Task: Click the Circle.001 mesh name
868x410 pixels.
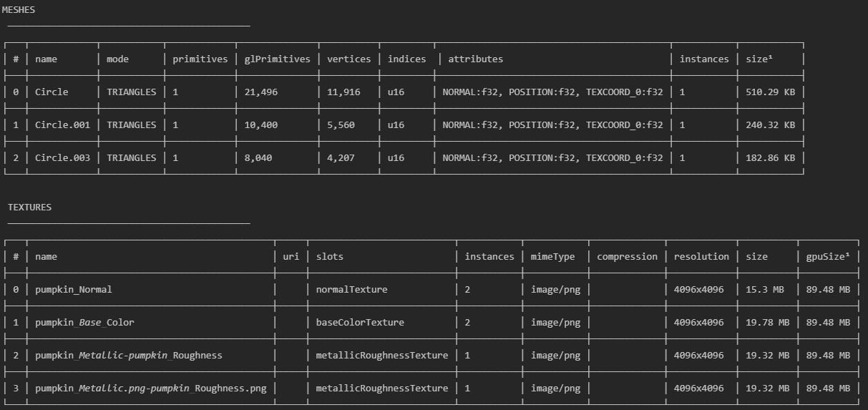Action: [x=62, y=125]
